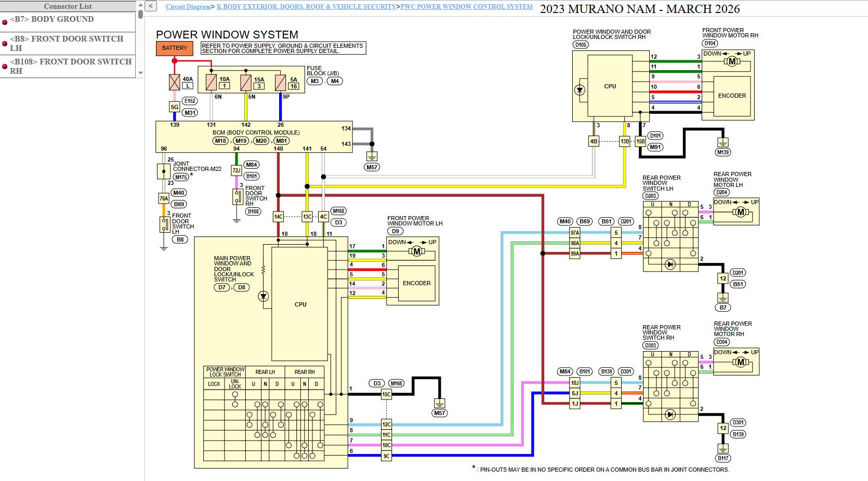Click the diode symbol in rear switch RH D303

pos(670,415)
